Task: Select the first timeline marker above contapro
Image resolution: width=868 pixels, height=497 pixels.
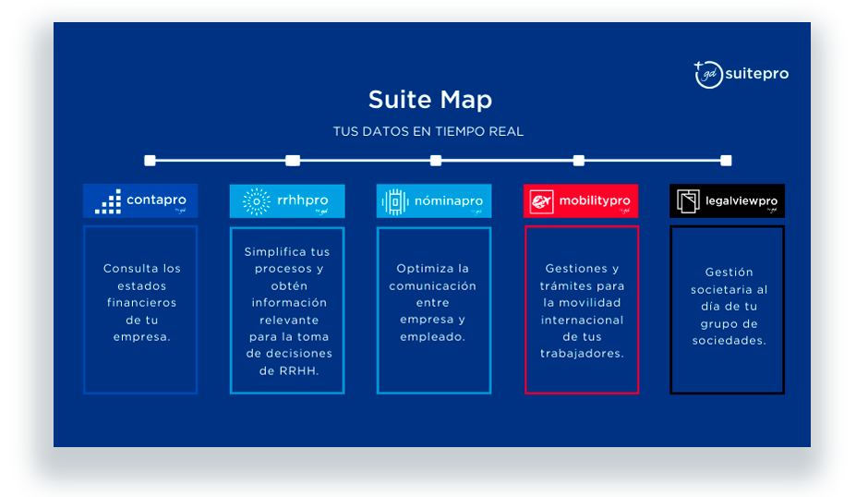Action: tap(150, 161)
